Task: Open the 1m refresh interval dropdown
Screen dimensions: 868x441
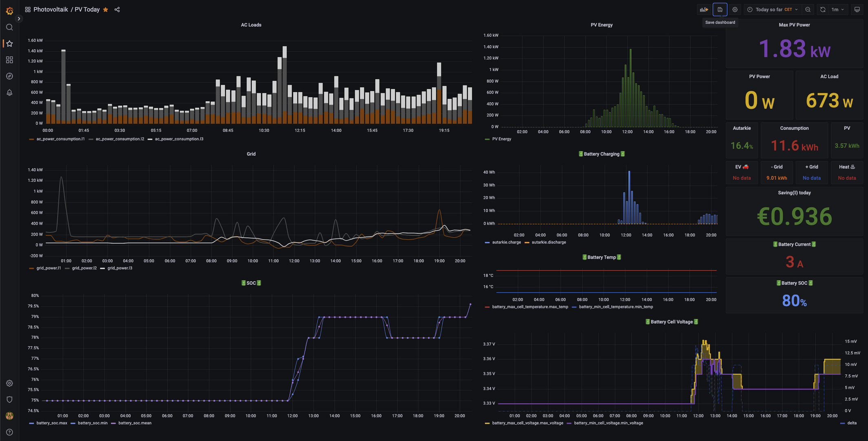Action: coord(838,9)
